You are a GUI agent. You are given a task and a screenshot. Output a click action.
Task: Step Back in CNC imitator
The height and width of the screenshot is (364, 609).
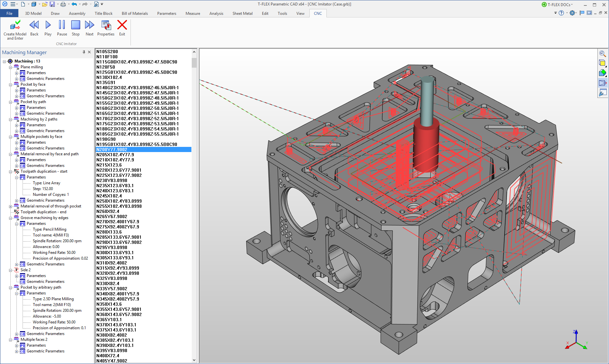[34, 25]
